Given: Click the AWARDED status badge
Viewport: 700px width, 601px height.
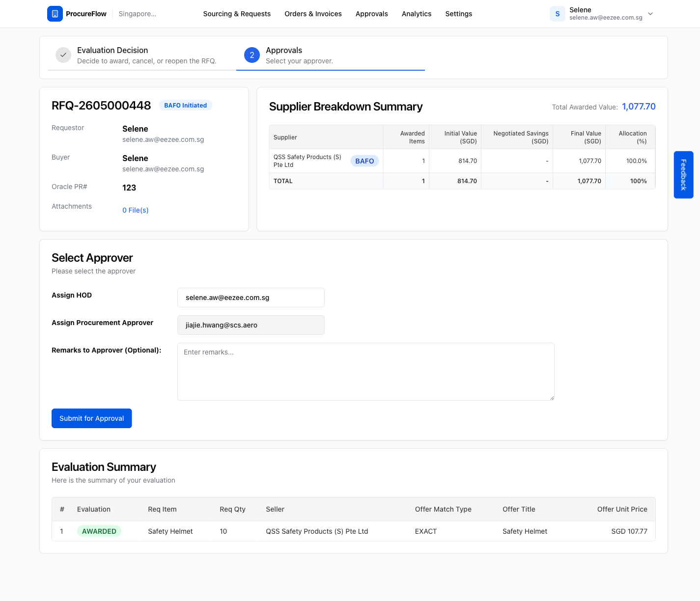Looking at the screenshot, I should pos(99,531).
